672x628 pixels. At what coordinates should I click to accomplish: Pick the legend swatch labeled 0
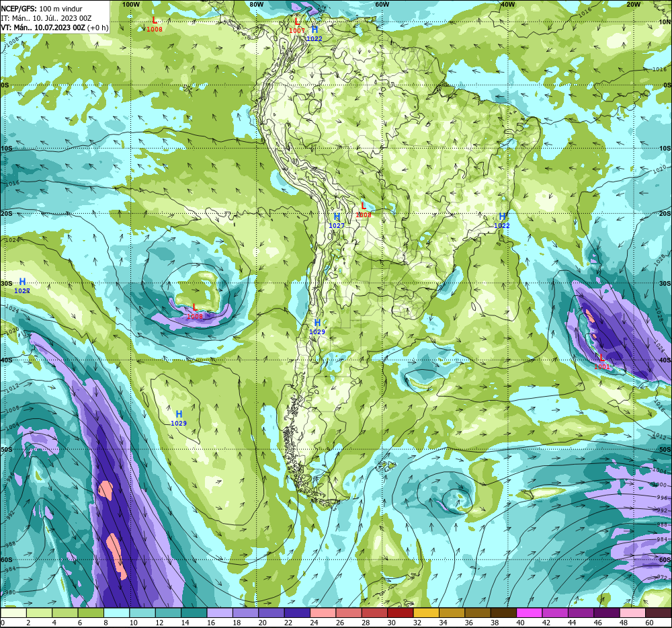13,613
